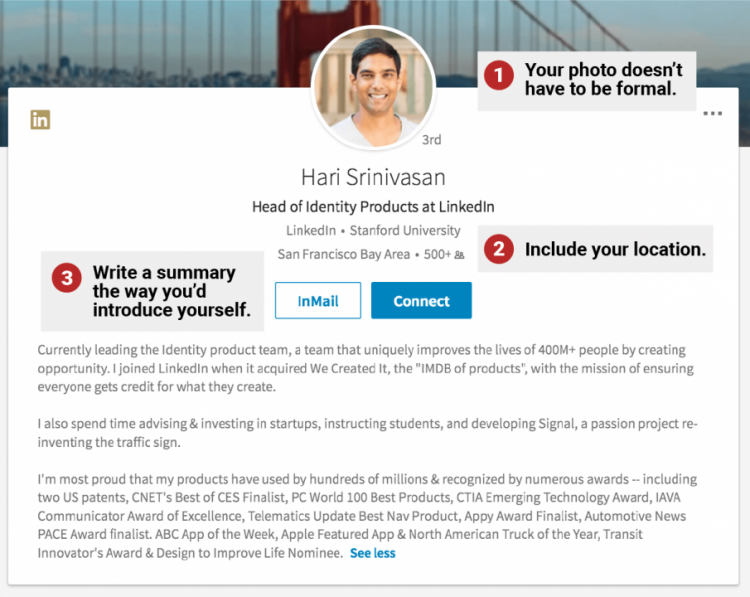Screen dimensions: 750x597
Task: Click the InMail button
Action: [317, 301]
